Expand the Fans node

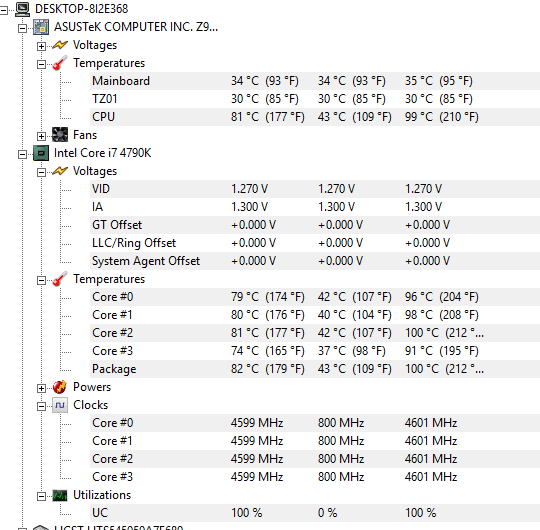(41, 136)
